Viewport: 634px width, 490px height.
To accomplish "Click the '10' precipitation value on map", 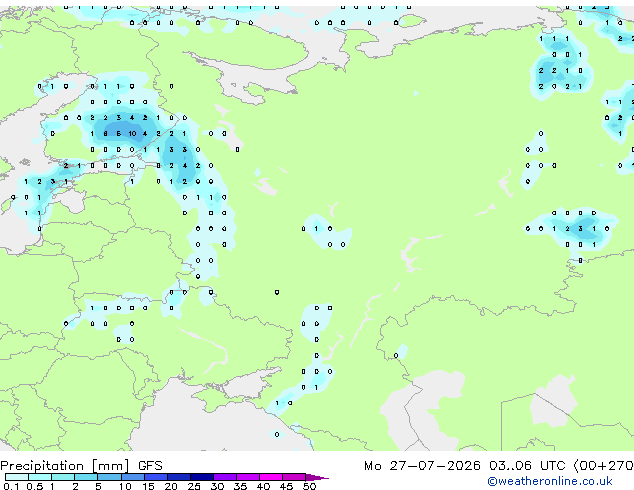I will pos(132,133).
